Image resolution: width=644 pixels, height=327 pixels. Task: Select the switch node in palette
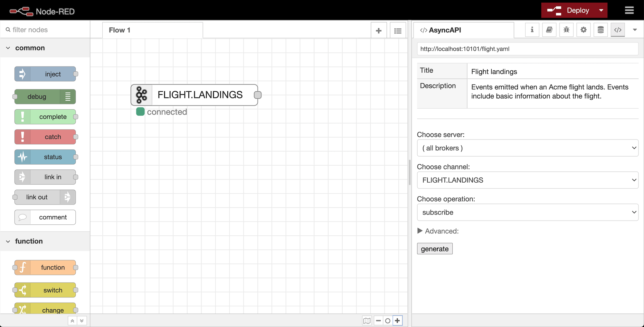tap(45, 290)
